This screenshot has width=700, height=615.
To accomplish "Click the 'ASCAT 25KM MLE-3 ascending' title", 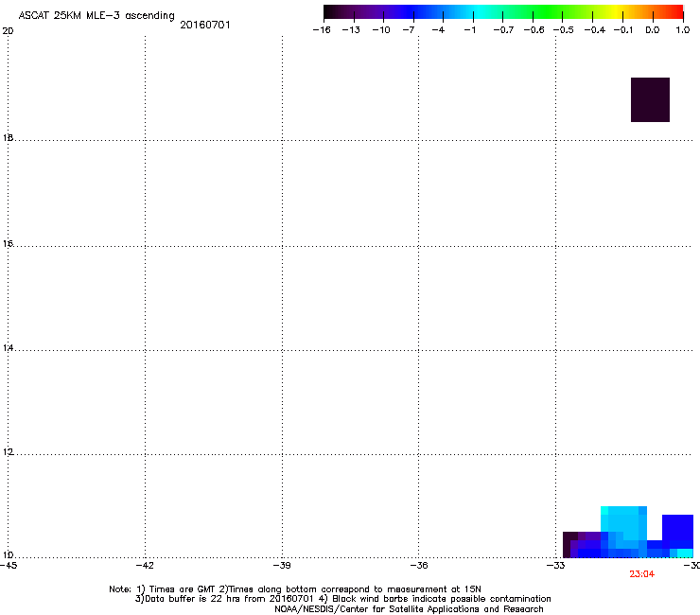I will pyautogui.click(x=96, y=16).
